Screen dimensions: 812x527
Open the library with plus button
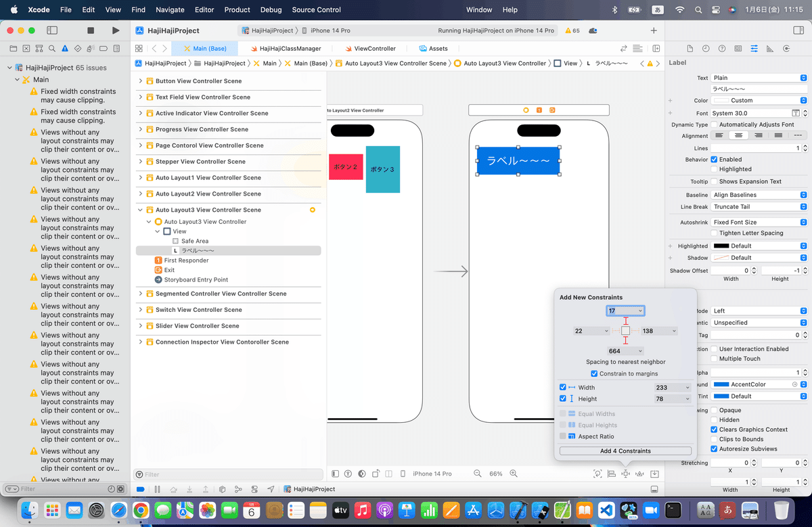coord(654,30)
